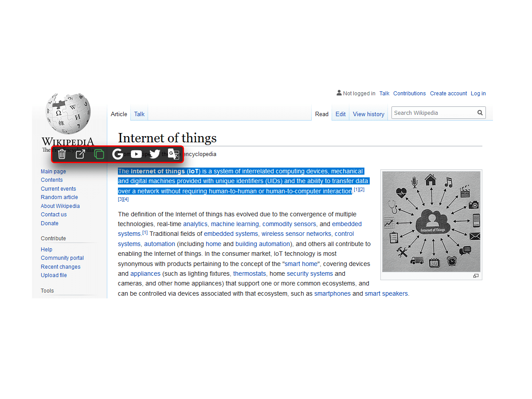
Task: Search selection with the YouTube icon
Action: click(x=136, y=154)
